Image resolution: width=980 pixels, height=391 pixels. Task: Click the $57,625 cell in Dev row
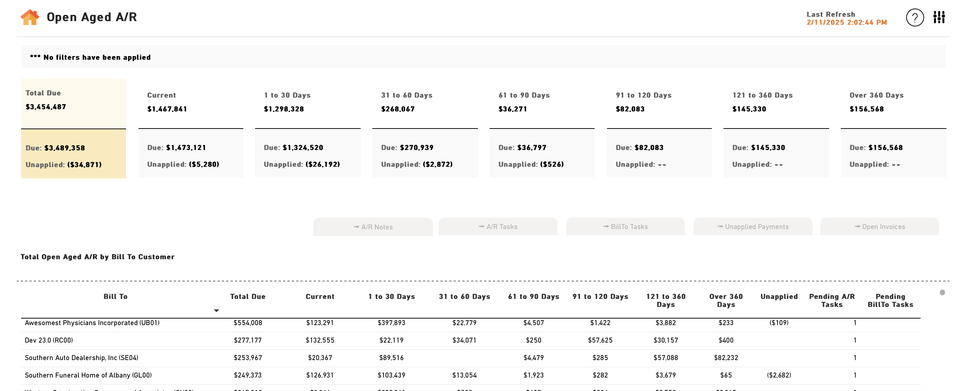[x=600, y=340]
